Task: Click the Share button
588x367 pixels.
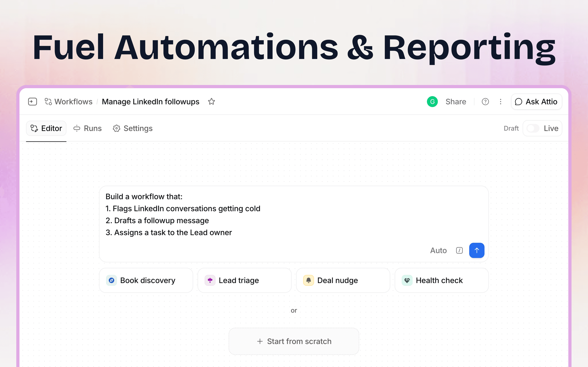Action: 456,101
